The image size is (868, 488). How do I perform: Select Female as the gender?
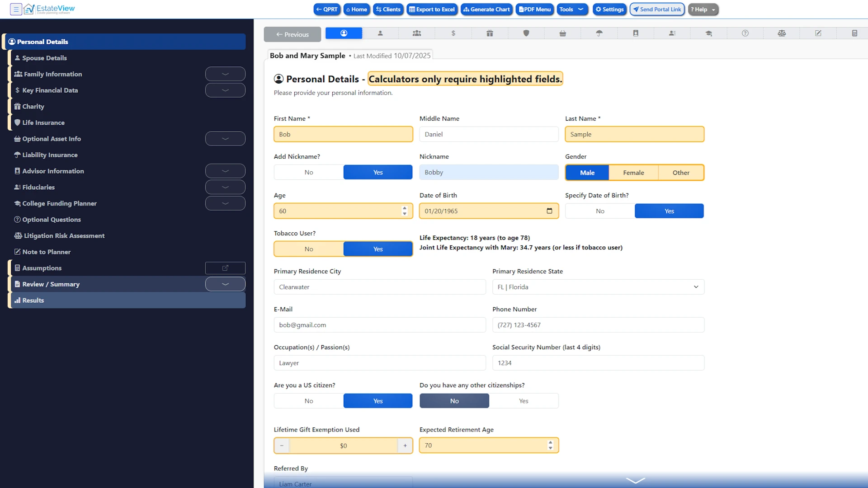633,172
